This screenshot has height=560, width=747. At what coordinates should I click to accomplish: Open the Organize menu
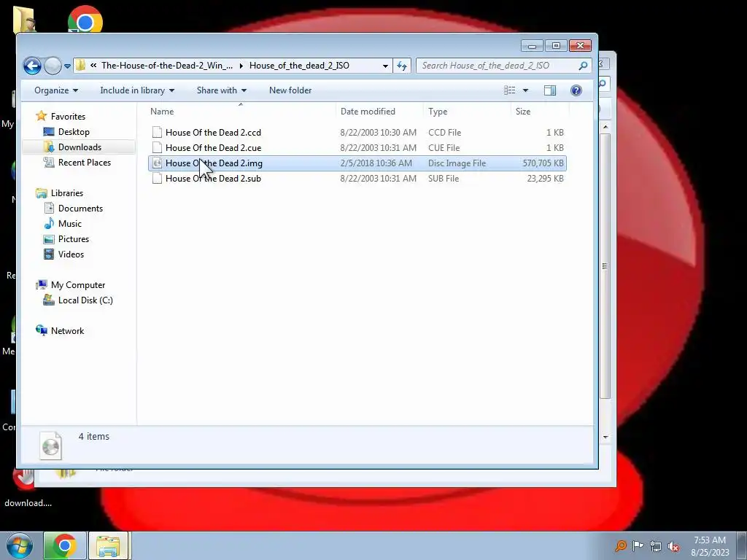click(x=55, y=90)
